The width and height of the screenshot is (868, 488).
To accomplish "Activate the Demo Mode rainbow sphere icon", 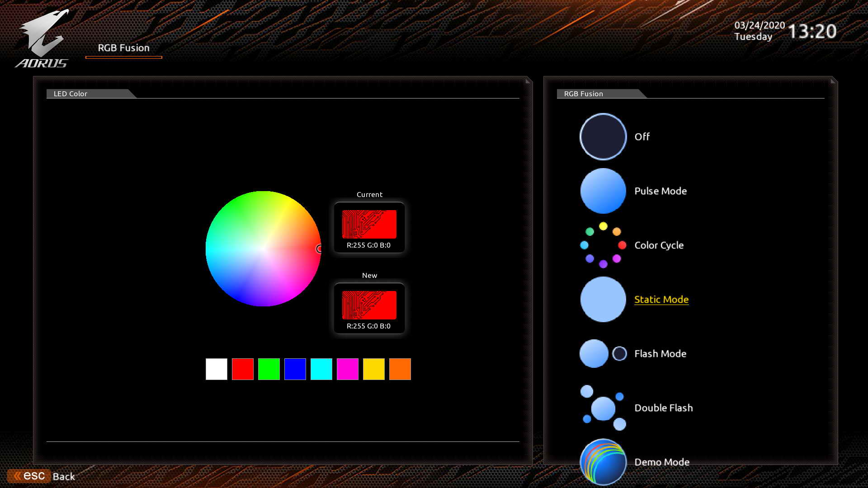I will pos(603,461).
